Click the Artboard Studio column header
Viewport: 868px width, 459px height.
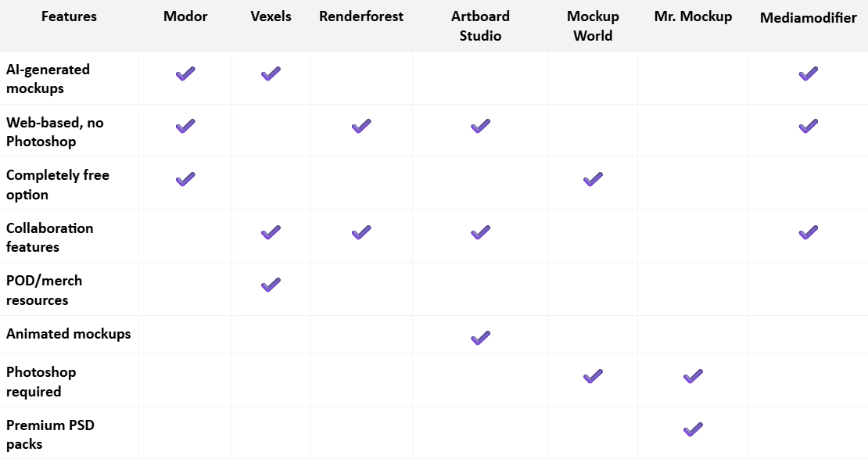tap(480, 26)
